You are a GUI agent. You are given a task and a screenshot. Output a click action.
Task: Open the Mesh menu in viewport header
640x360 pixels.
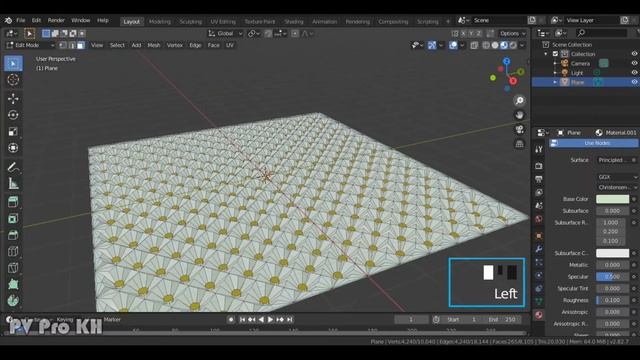[x=154, y=45]
